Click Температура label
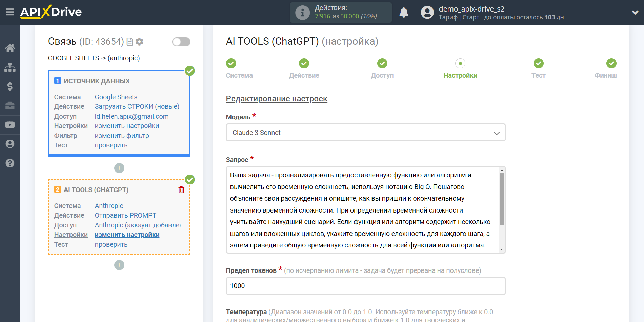This screenshot has height=322, width=644. [x=246, y=312]
